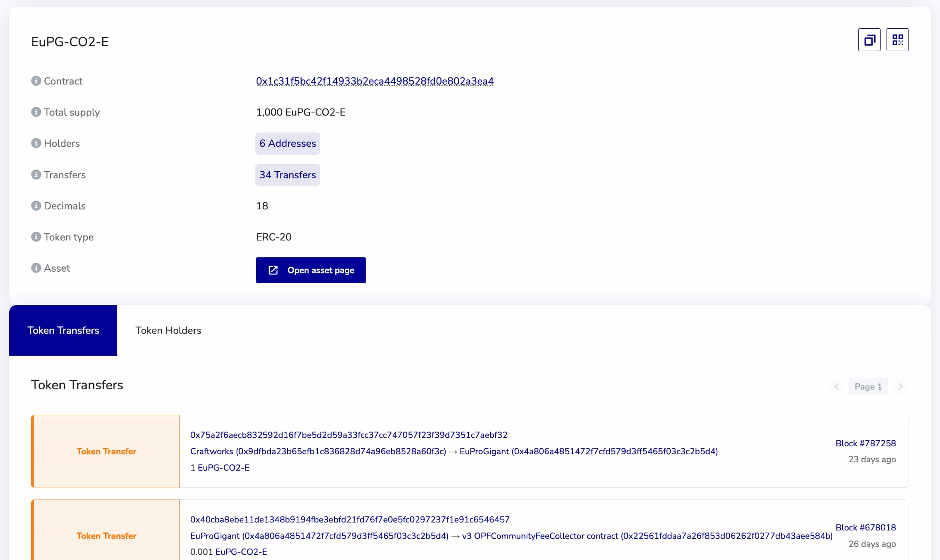Open Block #678018
Image resolution: width=940 pixels, height=560 pixels.
866,527
